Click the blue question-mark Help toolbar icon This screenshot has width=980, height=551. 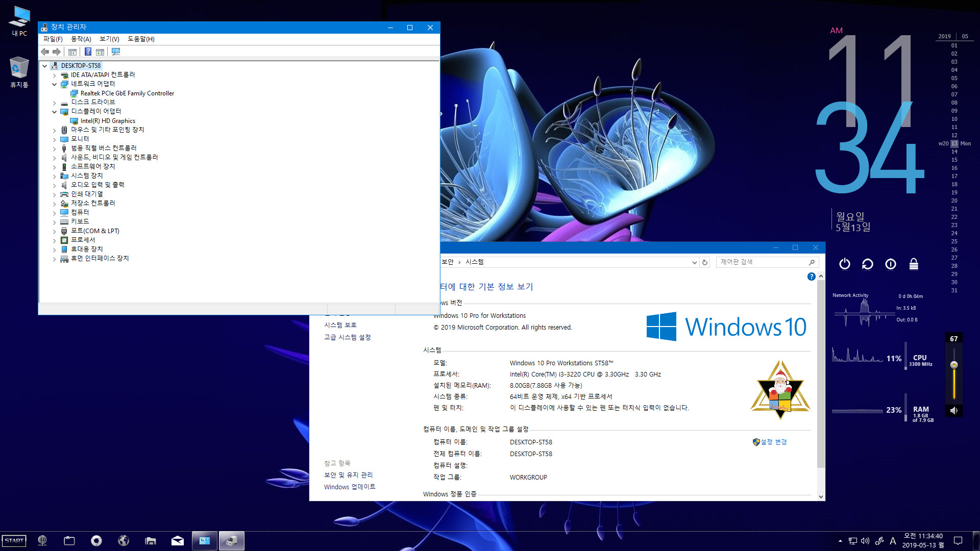click(88, 52)
